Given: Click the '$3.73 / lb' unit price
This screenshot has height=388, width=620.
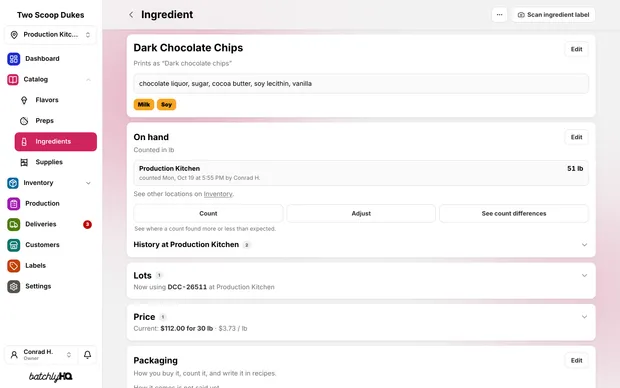Looking at the screenshot, I should tap(233, 329).
